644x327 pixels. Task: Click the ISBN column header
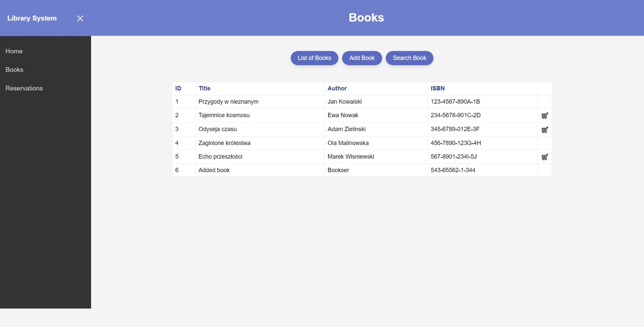pyautogui.click(x=438, y=88)
